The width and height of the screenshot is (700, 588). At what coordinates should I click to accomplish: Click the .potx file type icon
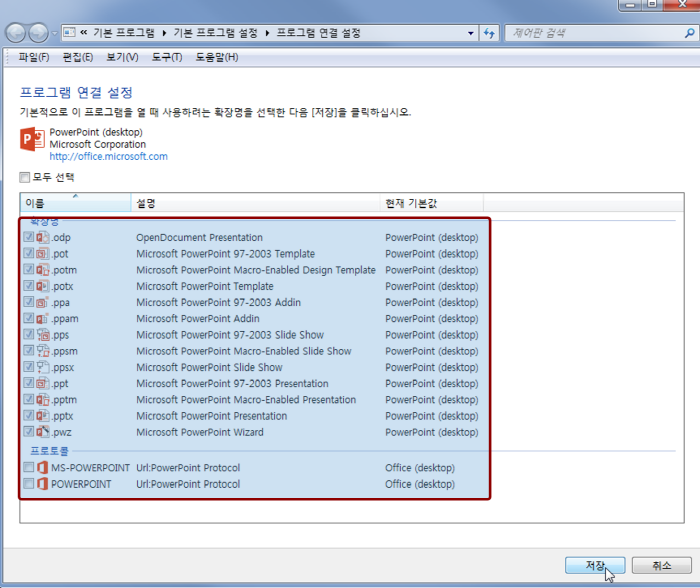click(x=42, y=286)
